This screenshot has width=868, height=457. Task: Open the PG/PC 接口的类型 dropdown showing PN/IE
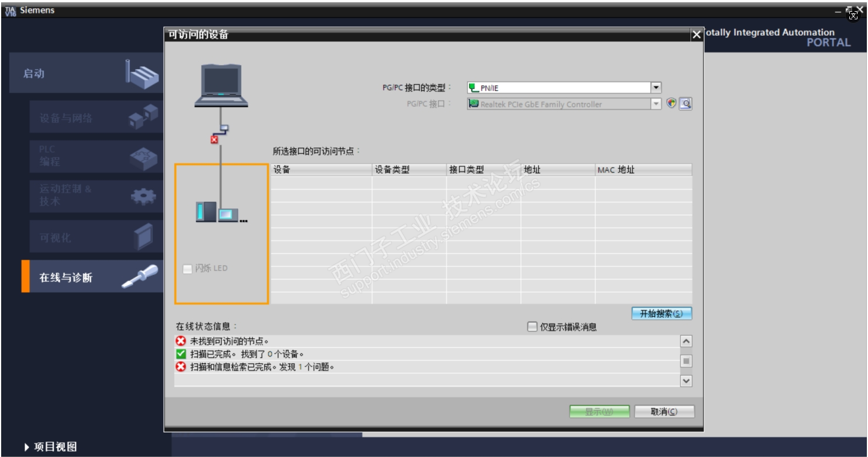[656, 88]
